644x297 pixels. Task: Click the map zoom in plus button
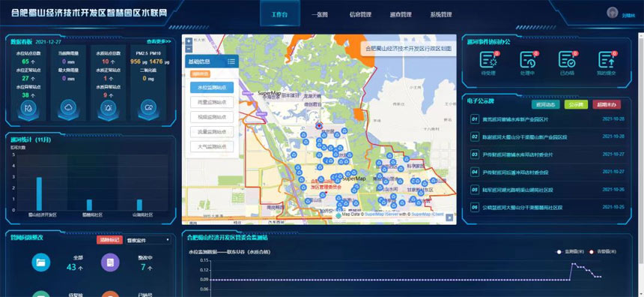189,40
